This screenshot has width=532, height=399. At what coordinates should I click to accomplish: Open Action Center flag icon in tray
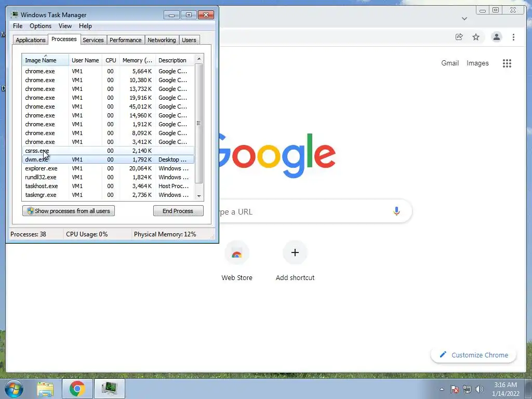click(454, 389)
